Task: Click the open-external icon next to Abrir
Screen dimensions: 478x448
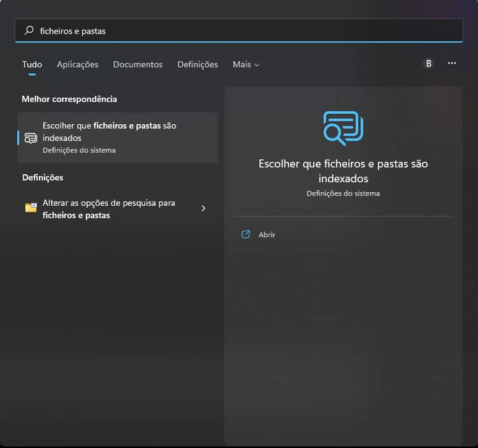Action: click(x=246, y=234)
